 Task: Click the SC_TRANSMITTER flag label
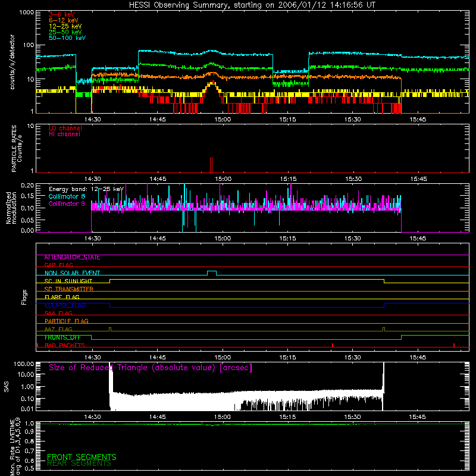[x=69, y=289]
